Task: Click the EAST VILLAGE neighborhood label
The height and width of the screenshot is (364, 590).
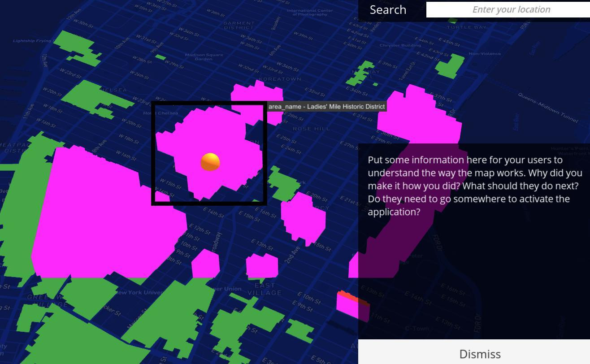Action: click(x=265, y=289)
